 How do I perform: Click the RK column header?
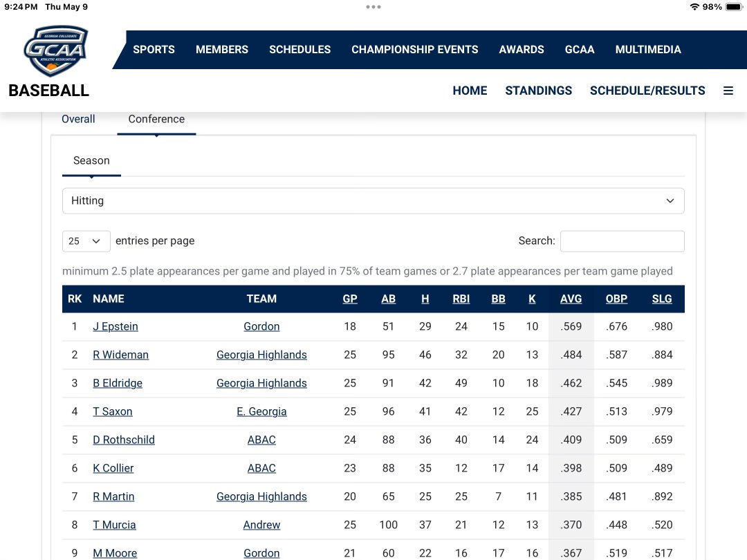(75, 299)
